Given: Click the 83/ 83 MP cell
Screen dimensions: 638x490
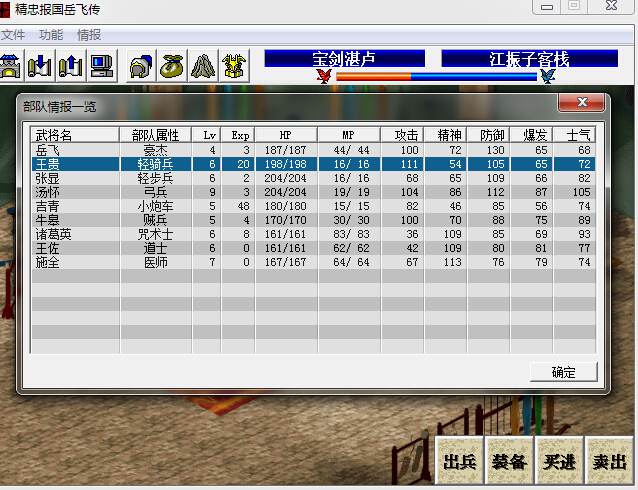Looking at the screenshot, I should pos(351,234).
